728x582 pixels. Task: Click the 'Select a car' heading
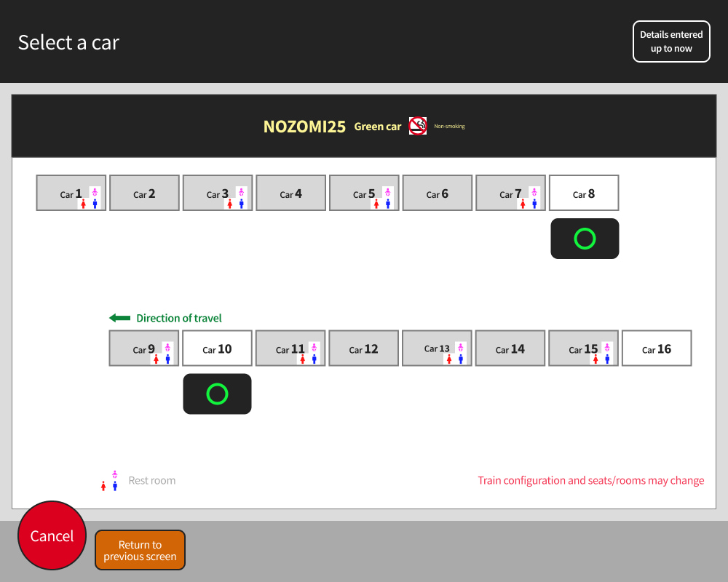[x=68, y=43]
